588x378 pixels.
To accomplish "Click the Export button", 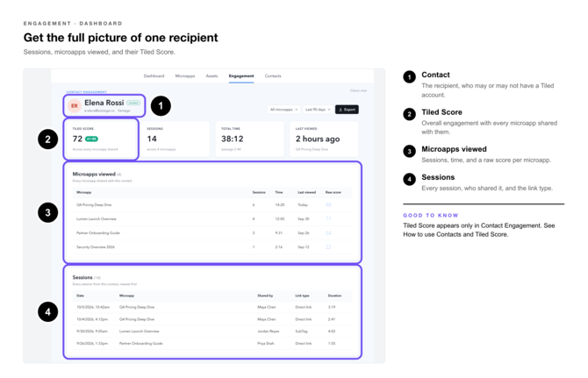I will tap(347, 110).
